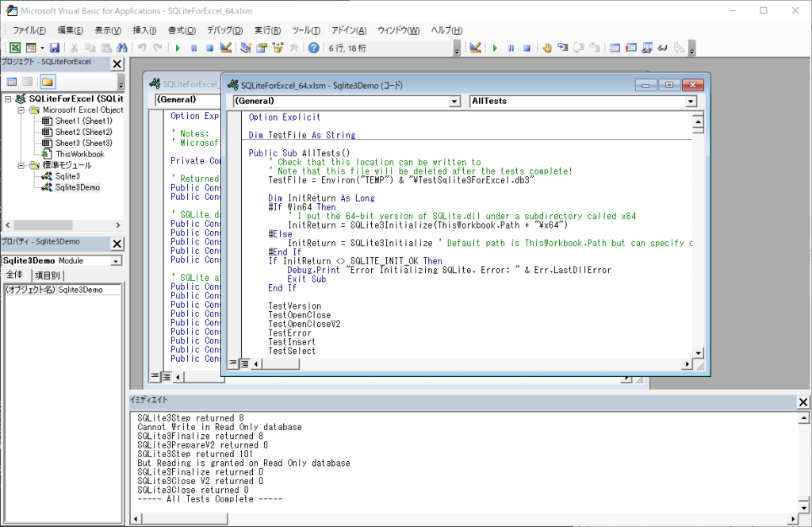Click the Copy icon in the toolbar
Screen dimensions: 812x527
point(90,48)
